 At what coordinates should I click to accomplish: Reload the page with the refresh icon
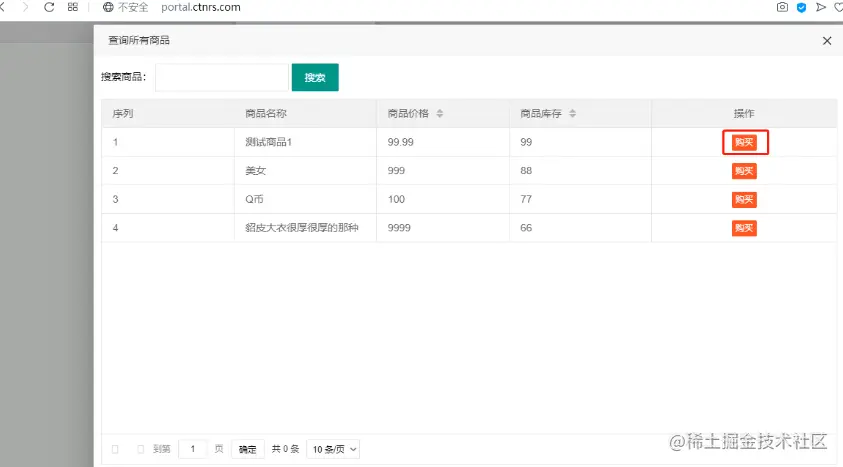(49, 8)
